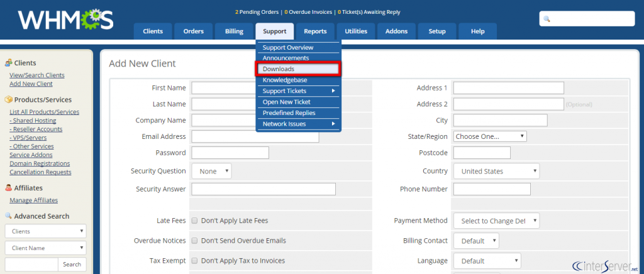Click the Affiliates person icon
Viewport: 644px width, 274px height.
tap(8, 188)
